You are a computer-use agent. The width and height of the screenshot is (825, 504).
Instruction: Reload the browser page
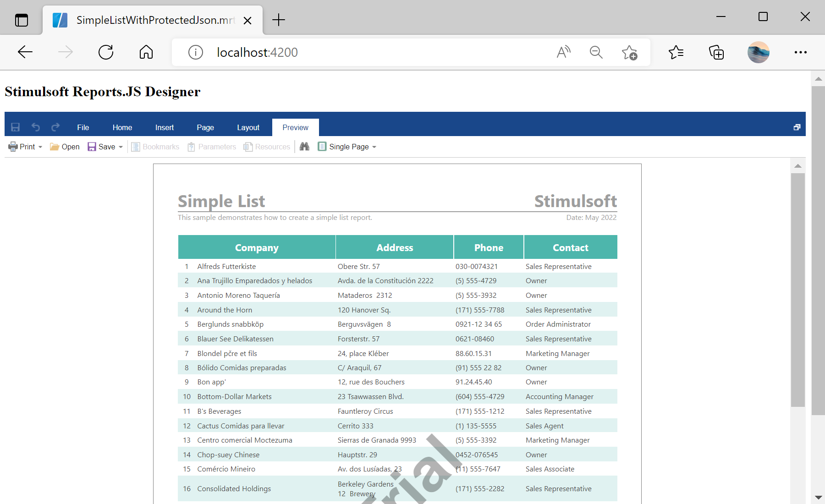tap(106, 52)
